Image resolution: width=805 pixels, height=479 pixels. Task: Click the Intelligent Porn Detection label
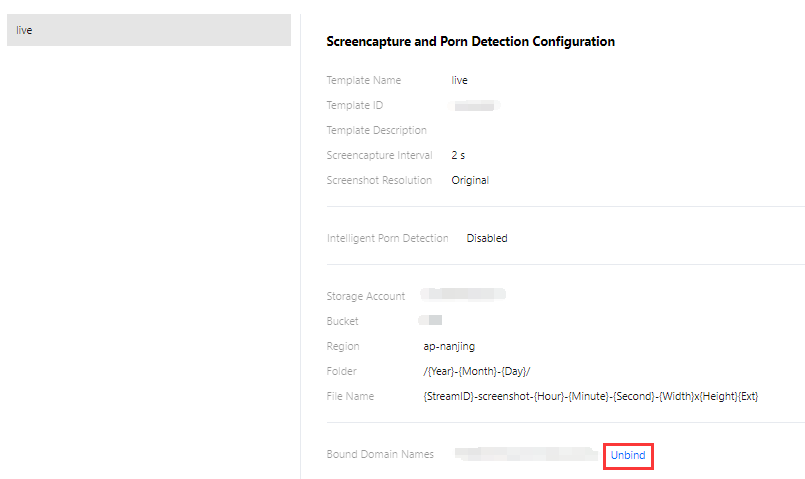point(387,238)
